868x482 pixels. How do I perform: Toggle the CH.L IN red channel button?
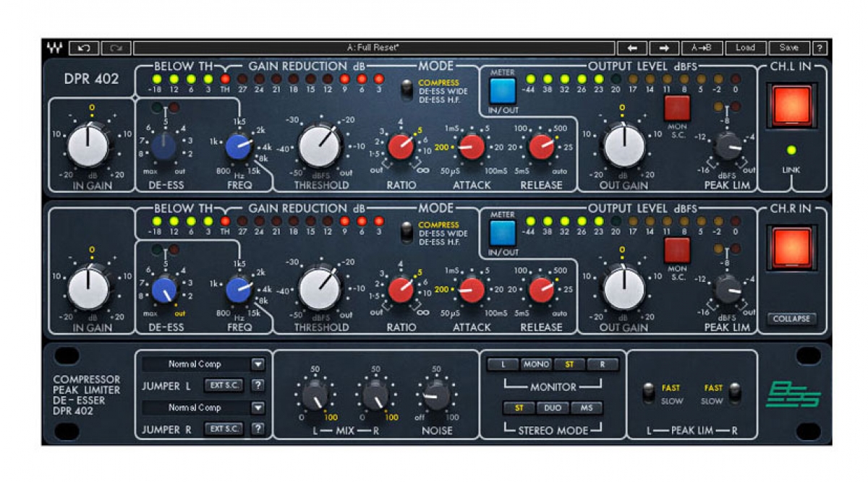tap(791, 106)
